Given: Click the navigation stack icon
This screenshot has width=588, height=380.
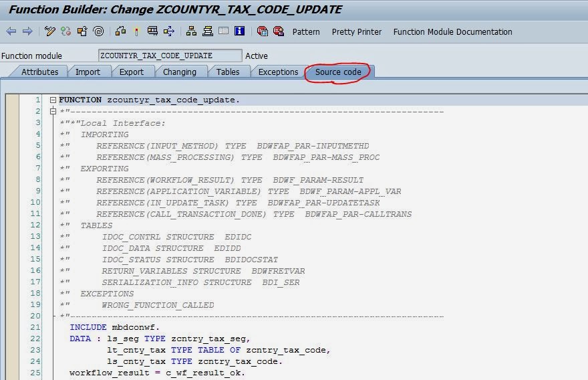Looking at the screenshot, I should [207, 31].
